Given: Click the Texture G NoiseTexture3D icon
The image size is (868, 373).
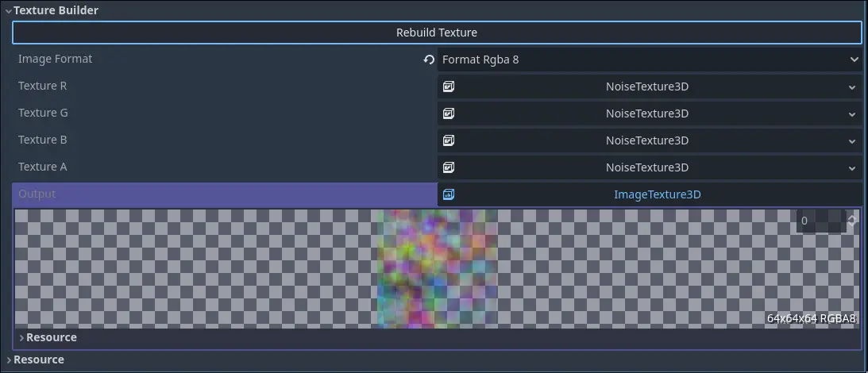Looking at the screenshot, I should pos(449,113).
